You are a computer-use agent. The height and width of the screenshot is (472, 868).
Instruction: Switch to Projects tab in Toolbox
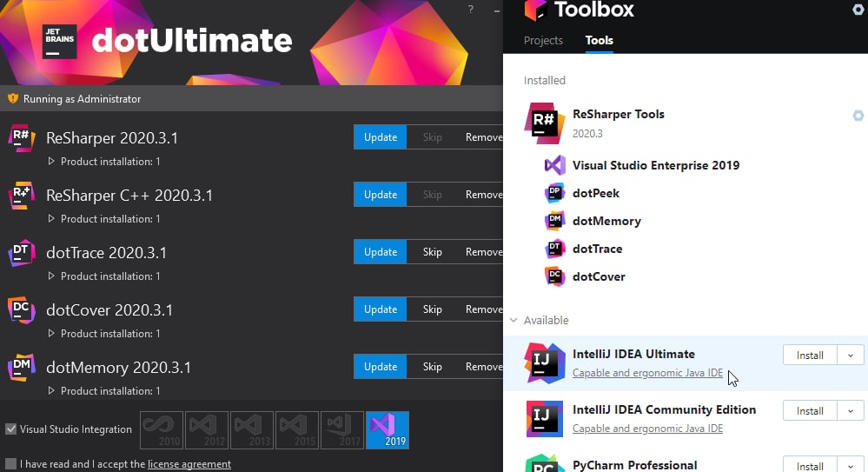(543, 41)
